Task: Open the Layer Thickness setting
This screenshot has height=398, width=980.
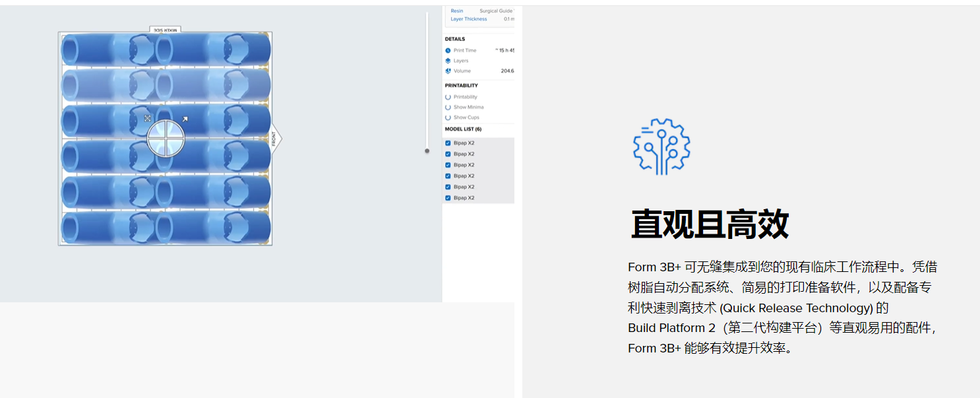Action: 469,19
